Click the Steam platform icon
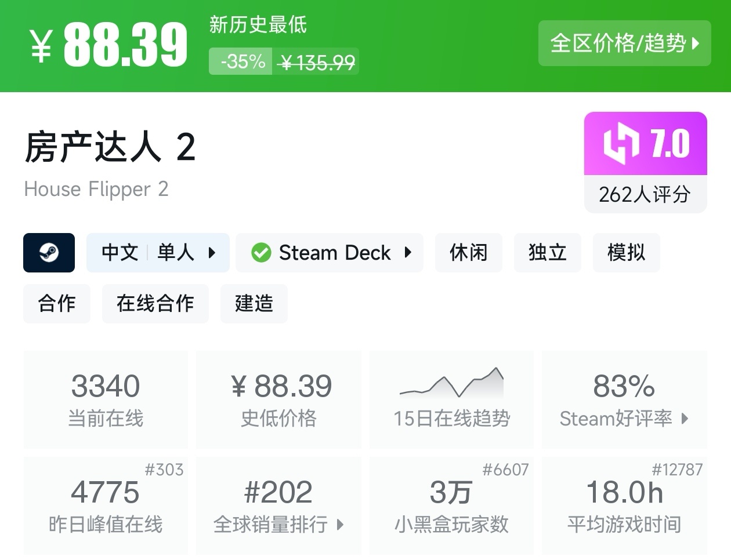 pyautogui.click(x=49, y=253)
